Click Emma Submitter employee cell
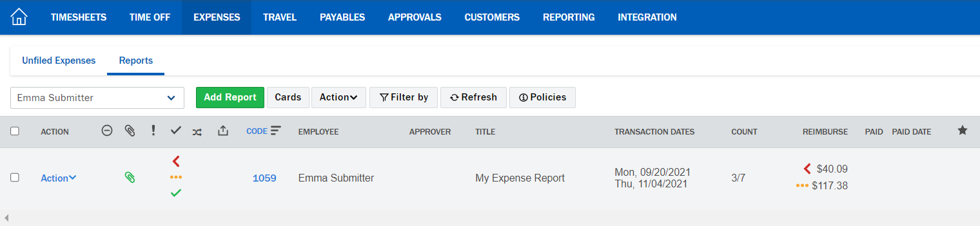Image resolution: width=980 pixels, height=235 pixels. [336, 178]
